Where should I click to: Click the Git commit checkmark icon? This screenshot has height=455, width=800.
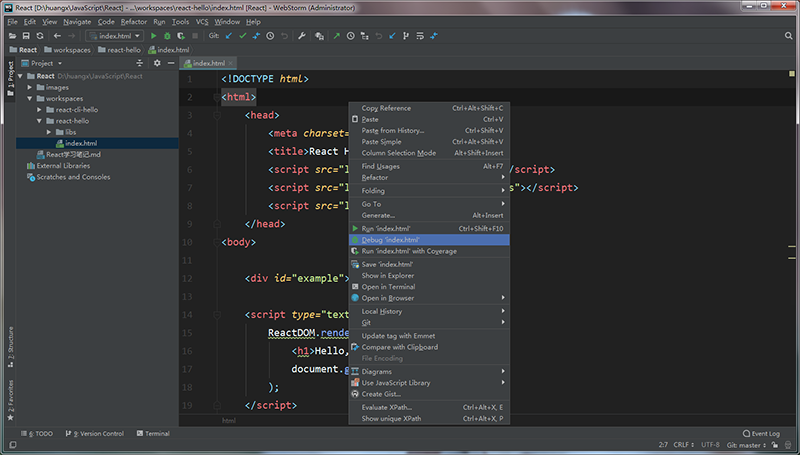pyautogui.click(x=242, y=36)
